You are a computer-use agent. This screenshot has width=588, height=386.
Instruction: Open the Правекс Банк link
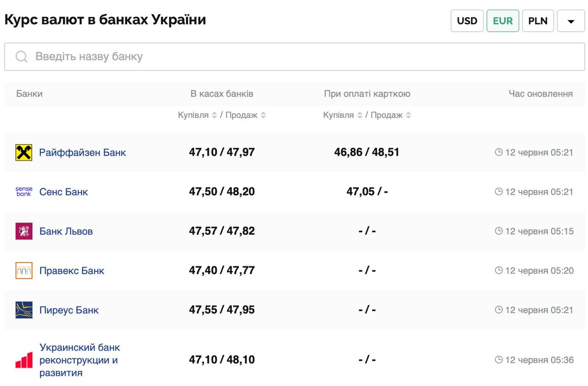click(72, 271)
